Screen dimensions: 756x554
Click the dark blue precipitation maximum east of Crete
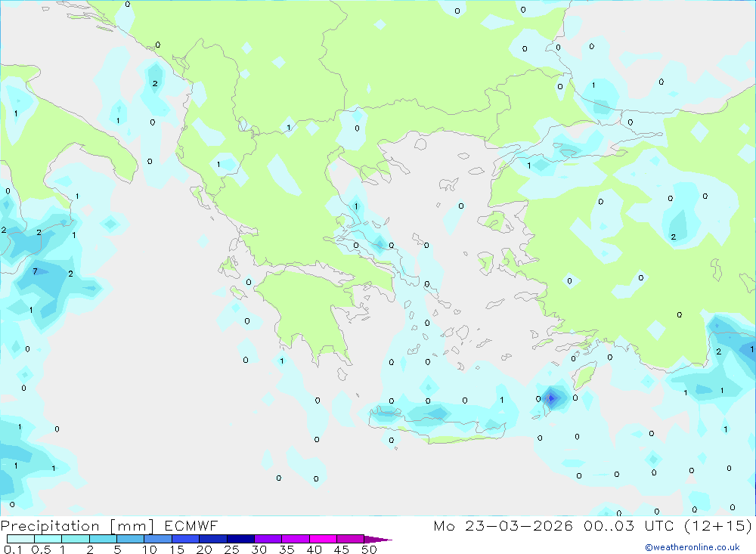click(x=551, y=398)
